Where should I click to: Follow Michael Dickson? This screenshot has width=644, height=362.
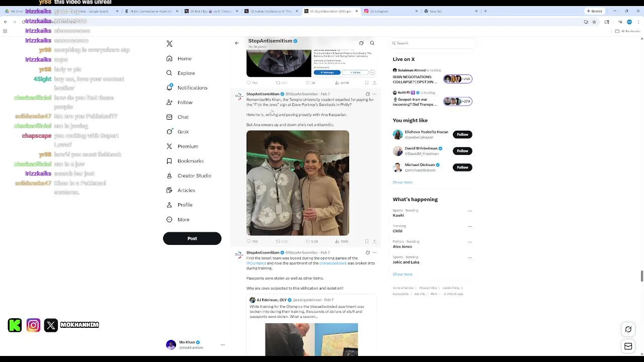click(x=462, y=167)
